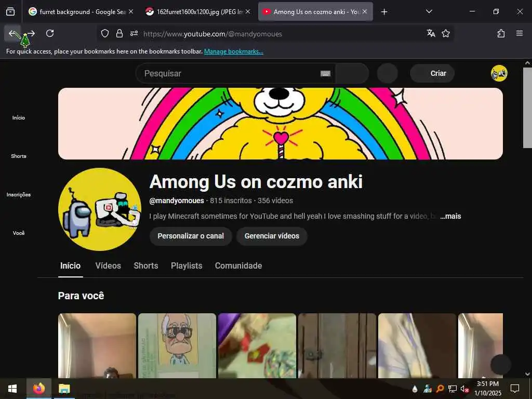Screen dimensions: 532x399
Task: Open File Explorer from the taskbar
Action: coord(64,389)
